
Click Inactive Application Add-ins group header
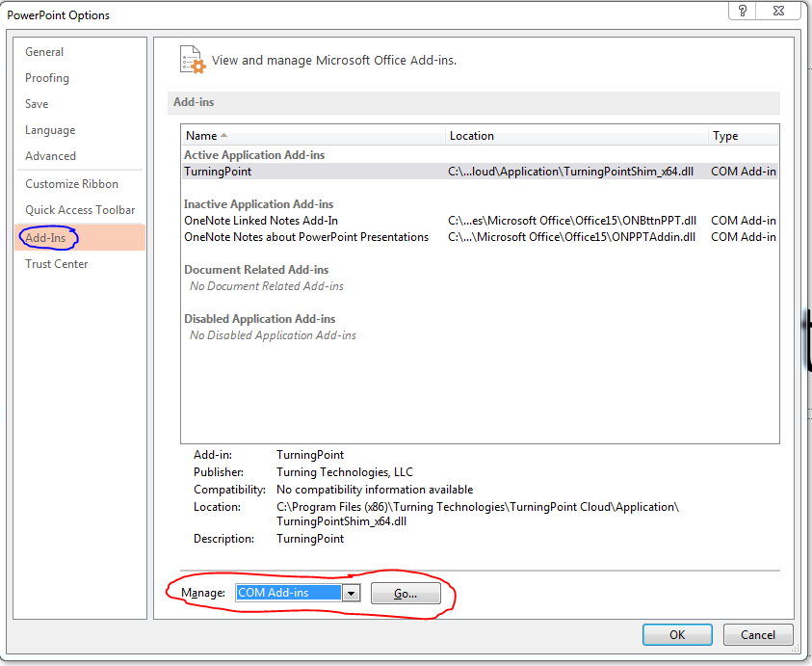pyautogui.click(x=258, y=203)
